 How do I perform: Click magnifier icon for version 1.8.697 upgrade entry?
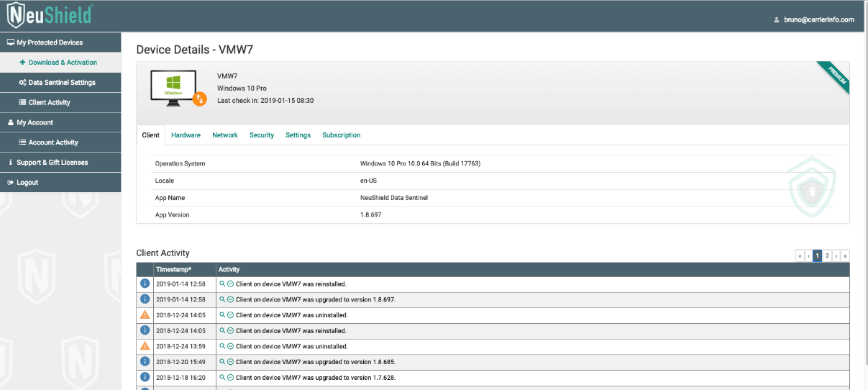222,299
